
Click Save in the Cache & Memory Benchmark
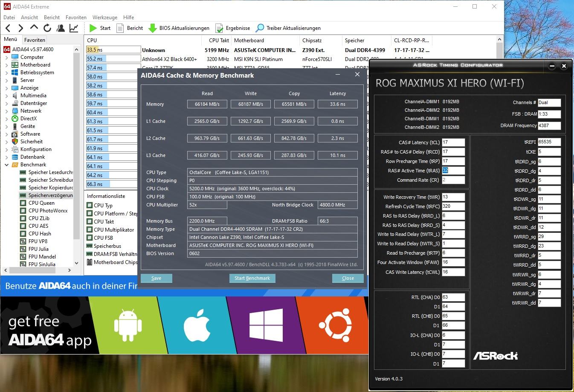157,278
